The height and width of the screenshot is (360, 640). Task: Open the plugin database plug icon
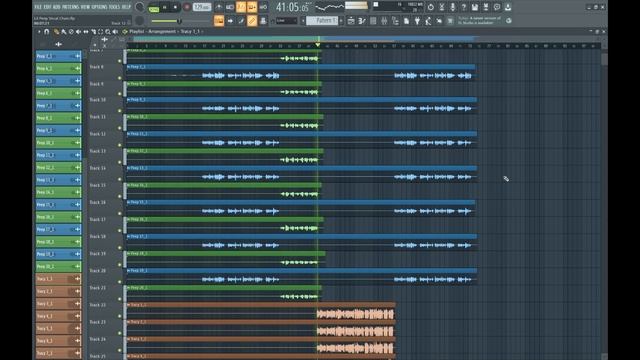coord(417,21)
